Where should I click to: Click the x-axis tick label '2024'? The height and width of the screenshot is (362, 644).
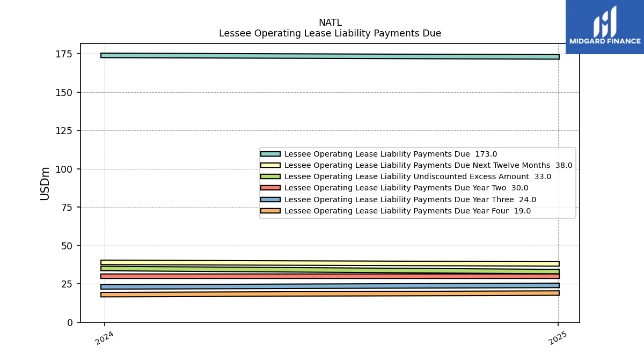click(104, 338)
